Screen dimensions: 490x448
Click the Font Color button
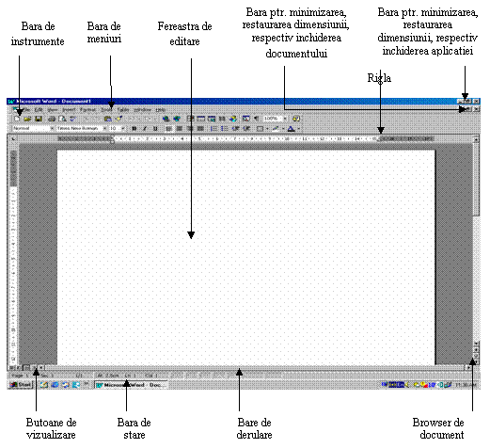[x=292, y=129]
